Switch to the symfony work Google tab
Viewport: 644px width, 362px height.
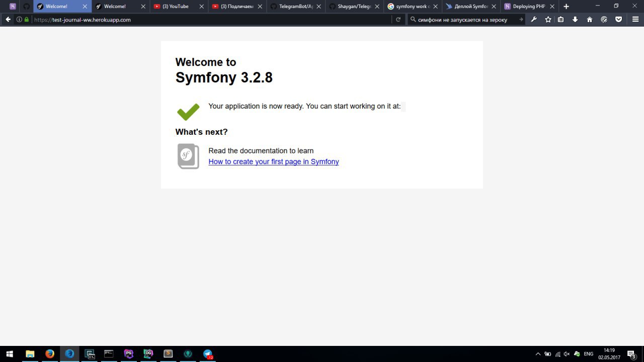(413, 7)
